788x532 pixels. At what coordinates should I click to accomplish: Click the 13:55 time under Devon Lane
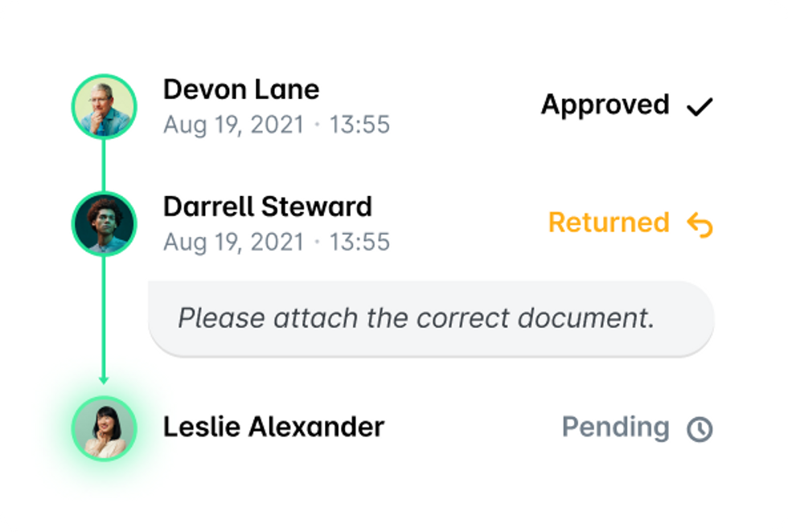pos(359,125)
